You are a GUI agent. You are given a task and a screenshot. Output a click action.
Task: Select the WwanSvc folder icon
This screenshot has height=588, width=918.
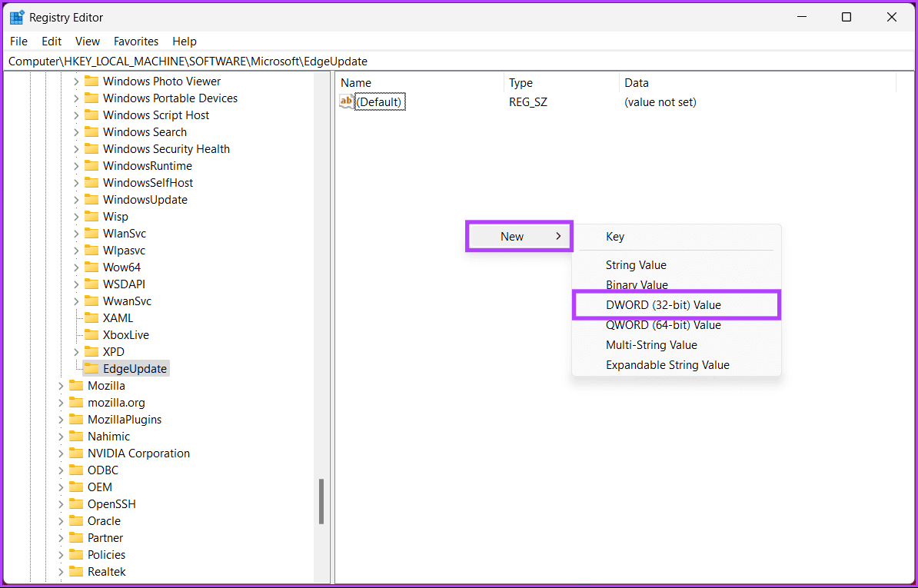point(91,301)
